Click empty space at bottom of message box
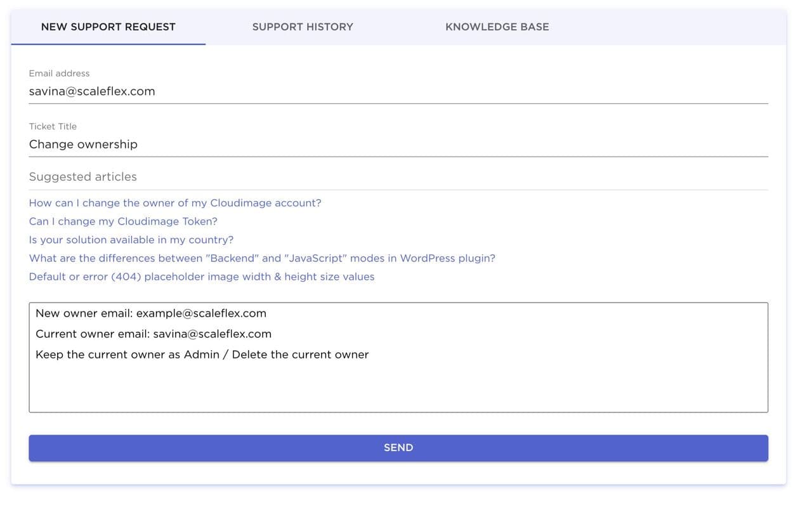This screenshot has height=505, width=812. [398, 393]
